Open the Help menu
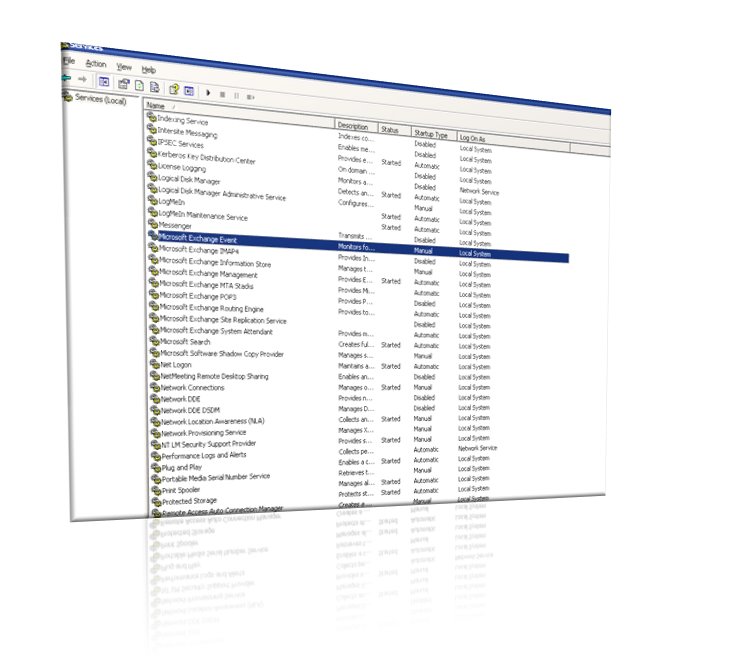Image resolution: width=732 pixels, height=661 pixels. coord(148,70)
